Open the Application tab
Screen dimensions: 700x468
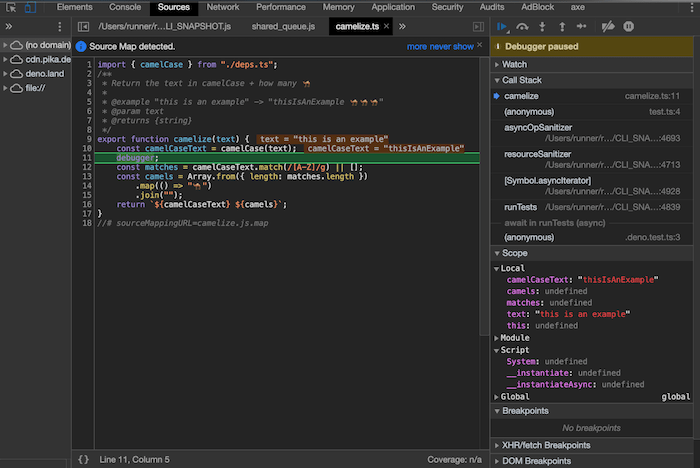click(x=393, y=7)
